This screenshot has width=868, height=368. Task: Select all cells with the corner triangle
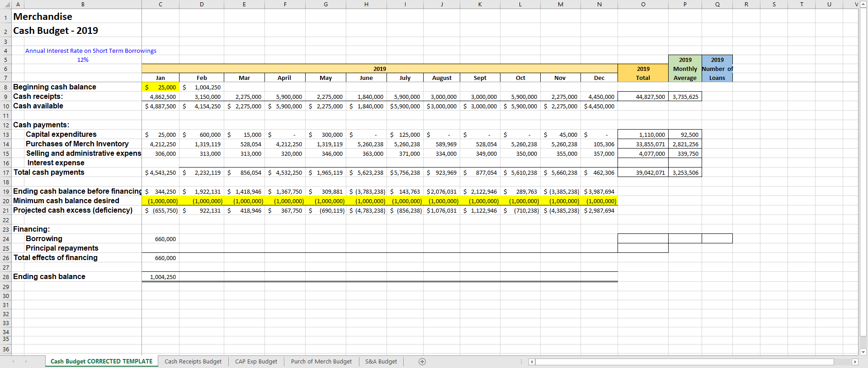(6, 4)
